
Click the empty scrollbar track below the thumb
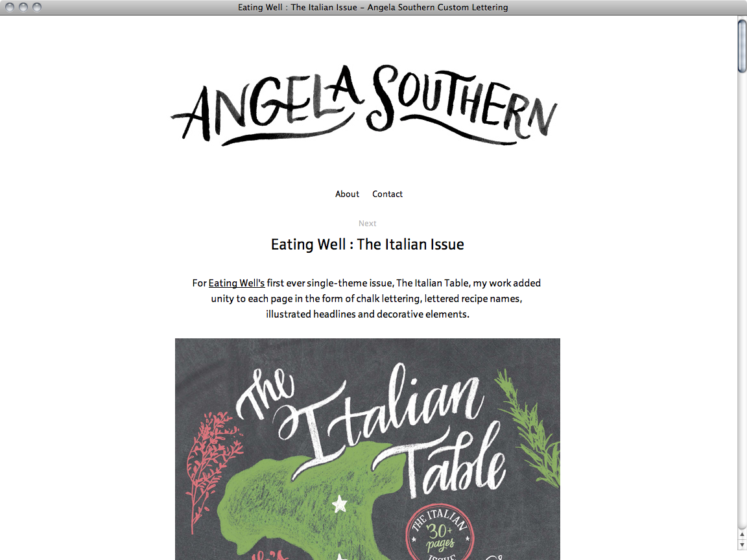[742, 300]
